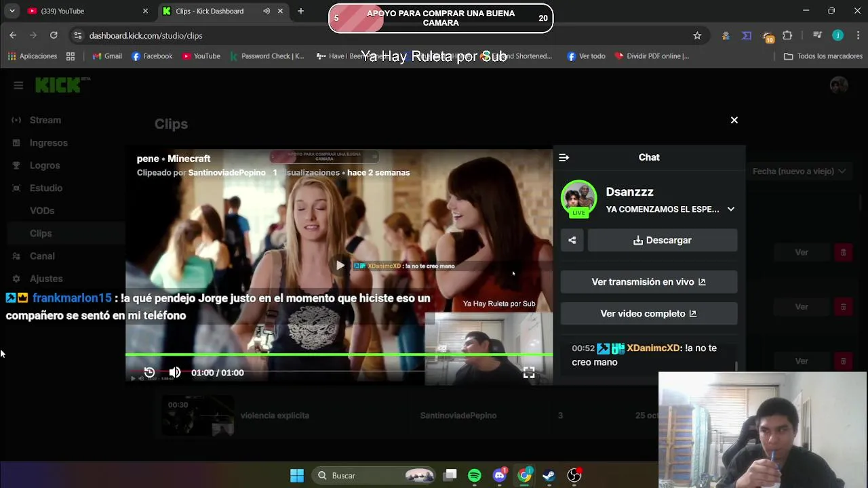Screen dimensions: 868x488
Task: Share the clip via the share icon
Action: (x=572, y=240)
